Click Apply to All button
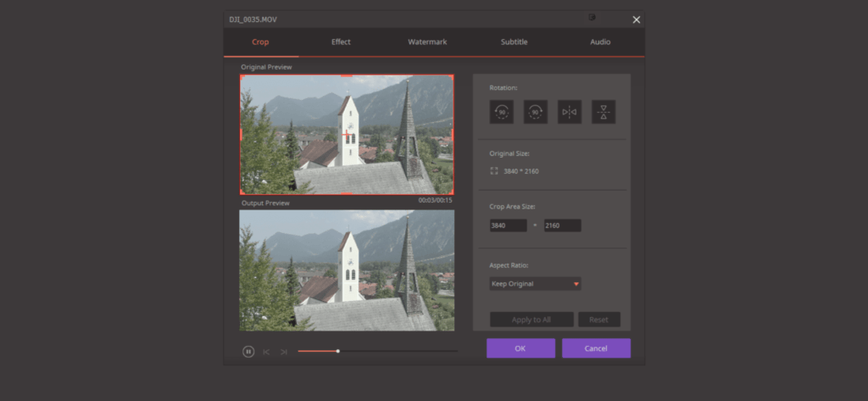 coord(531,320)
